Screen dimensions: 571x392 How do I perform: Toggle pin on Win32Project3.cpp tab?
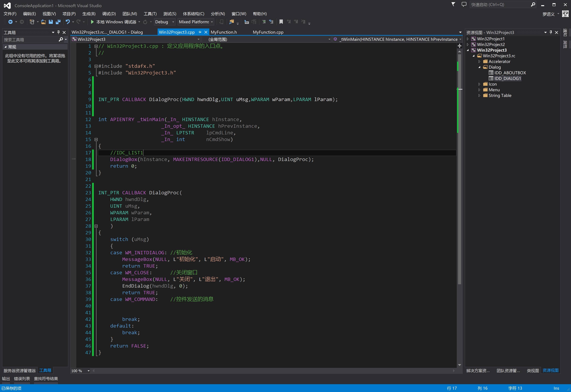click(x=200, y=32)
